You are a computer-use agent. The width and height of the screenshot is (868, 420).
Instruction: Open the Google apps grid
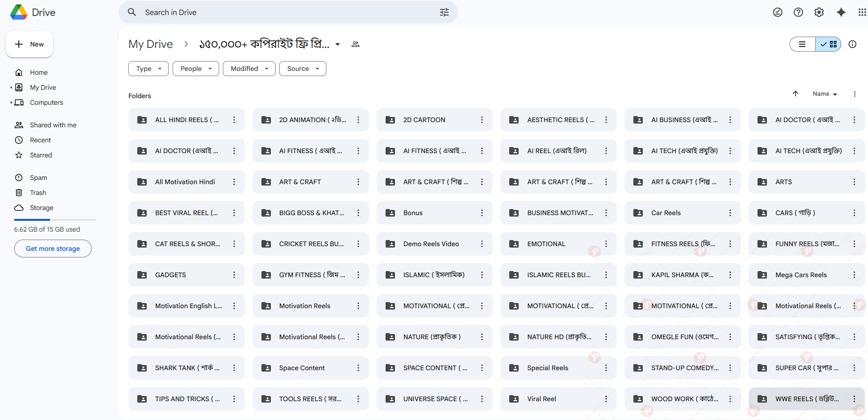point(862,12)
